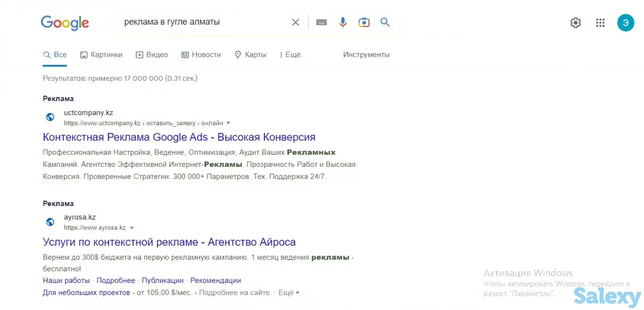
Task: Open the Контекстная Реклама Google Ads result
Action: pos(179,137)
